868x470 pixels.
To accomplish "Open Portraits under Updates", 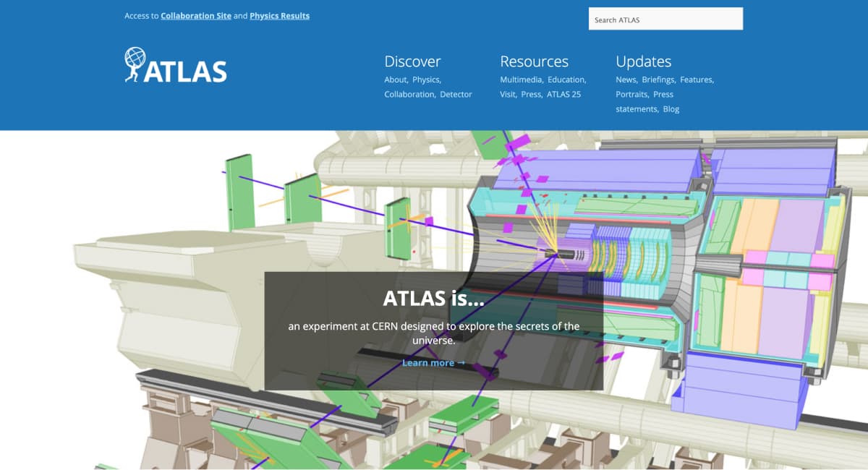I will (631, 95).
